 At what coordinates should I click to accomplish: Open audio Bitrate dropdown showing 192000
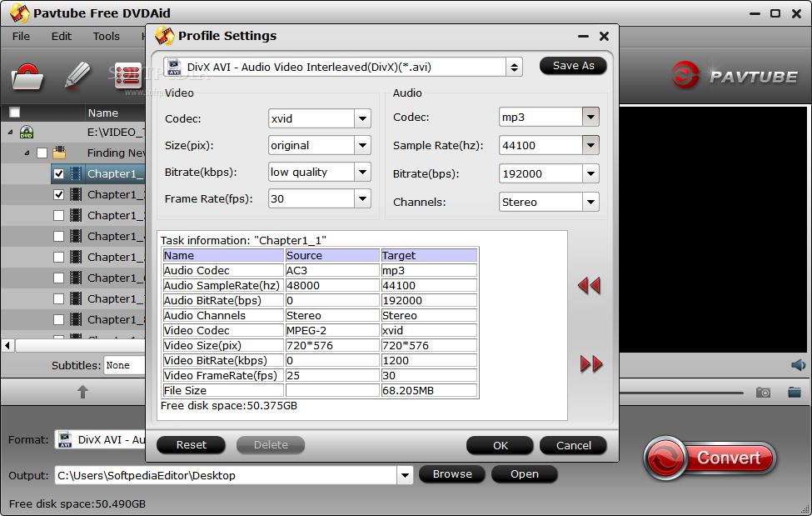pyautogui.click(x=590, y=173)
